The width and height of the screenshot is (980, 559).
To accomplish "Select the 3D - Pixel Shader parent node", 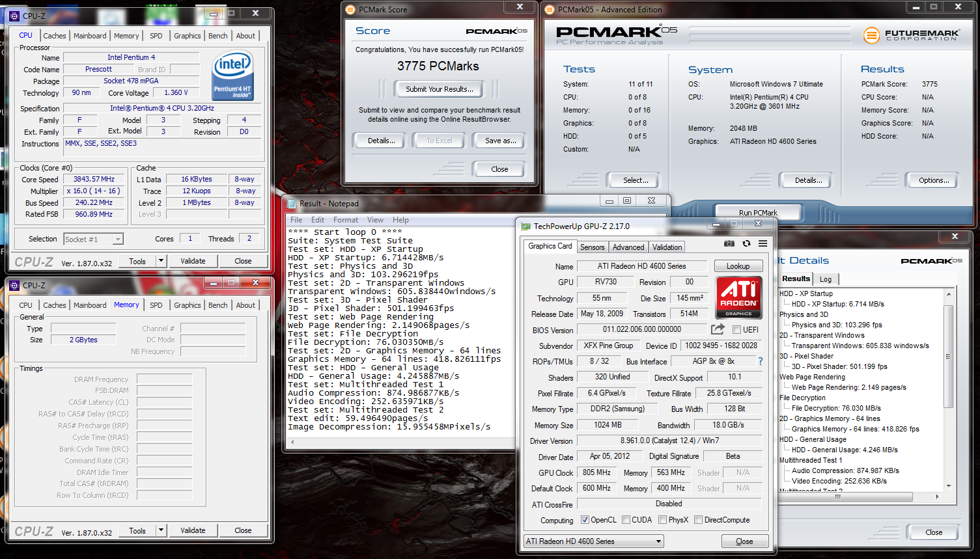I will click(806, 356).
